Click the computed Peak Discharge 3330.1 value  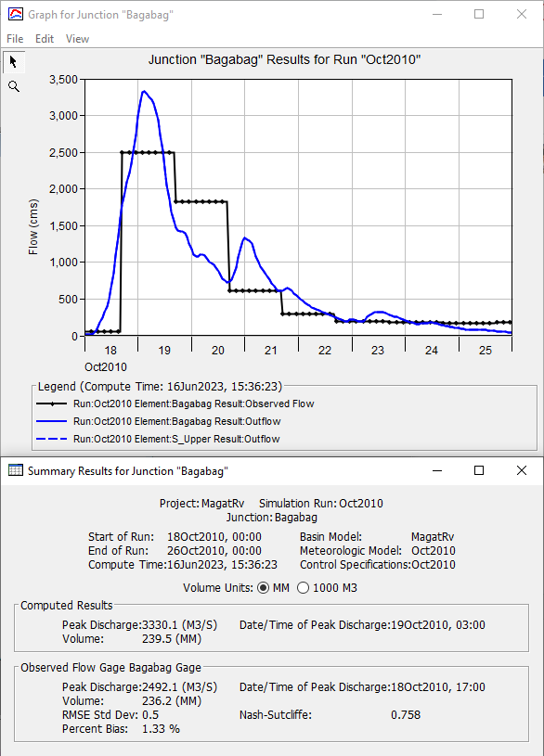[179, 625]
